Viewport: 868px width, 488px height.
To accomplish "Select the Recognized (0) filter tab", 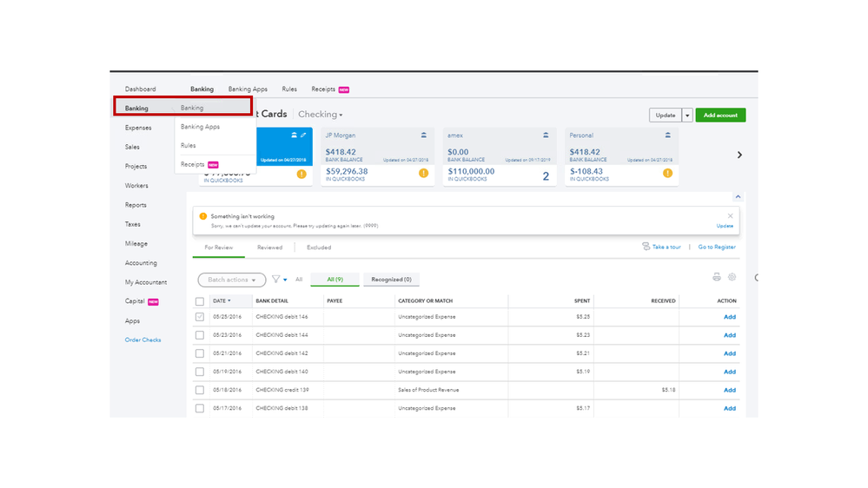I will coord(391,280).
